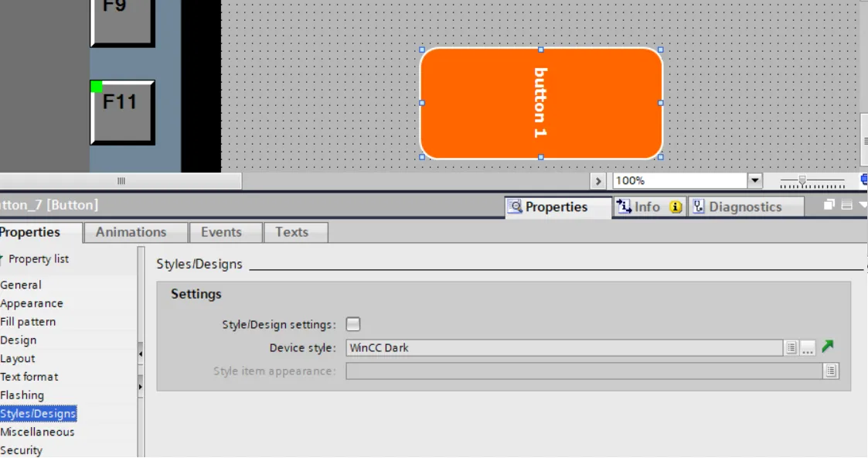
Task: Adjust the zoom slider handle
Action: (802, 180)
